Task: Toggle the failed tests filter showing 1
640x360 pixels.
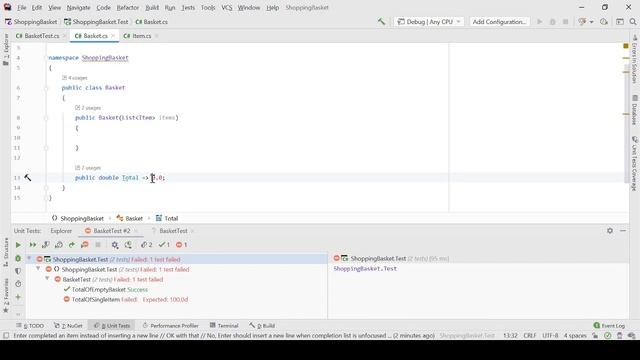Action: pyautogui.click(x=181, y=245)
